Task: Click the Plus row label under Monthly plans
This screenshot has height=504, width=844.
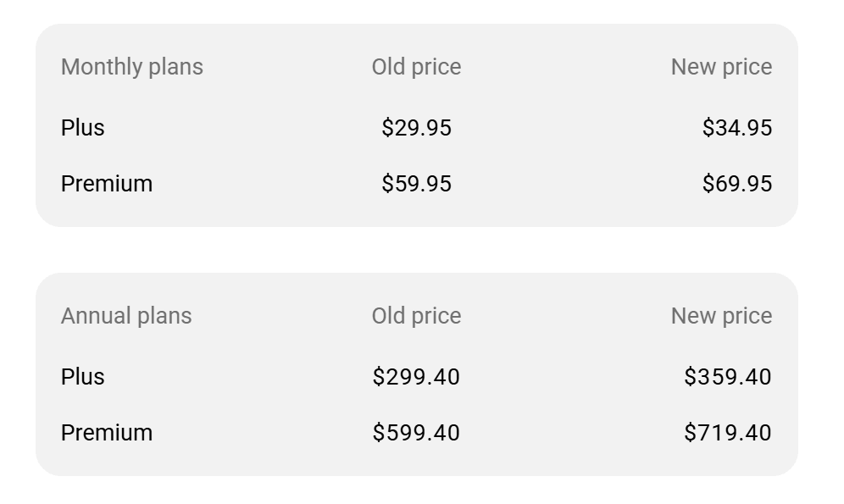Action: click(x=83, y=128)
